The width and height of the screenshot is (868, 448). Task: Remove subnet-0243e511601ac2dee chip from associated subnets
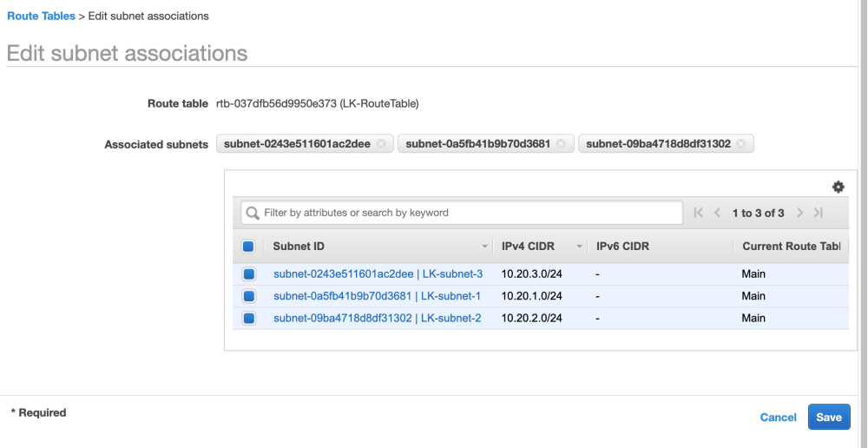coord(381,144)
